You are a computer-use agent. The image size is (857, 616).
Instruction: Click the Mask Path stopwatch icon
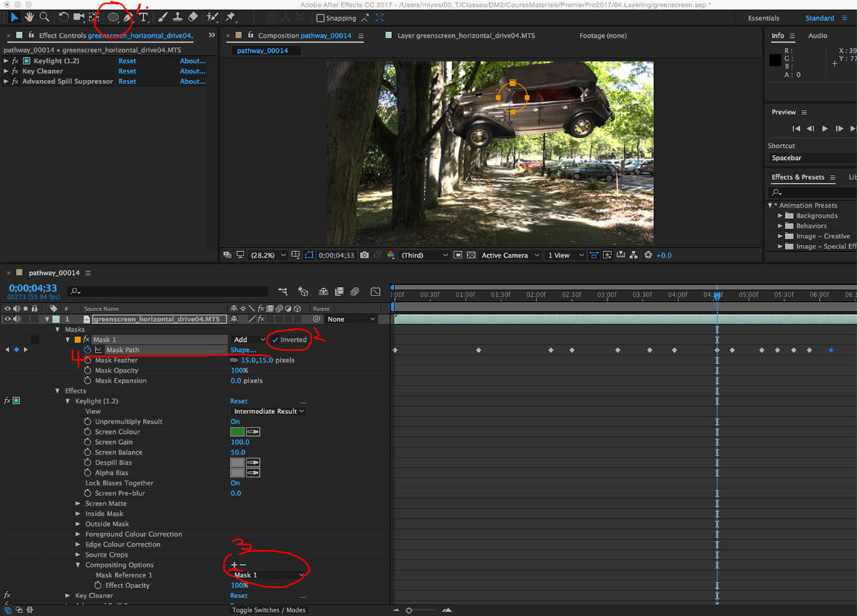tap(88, 350)
